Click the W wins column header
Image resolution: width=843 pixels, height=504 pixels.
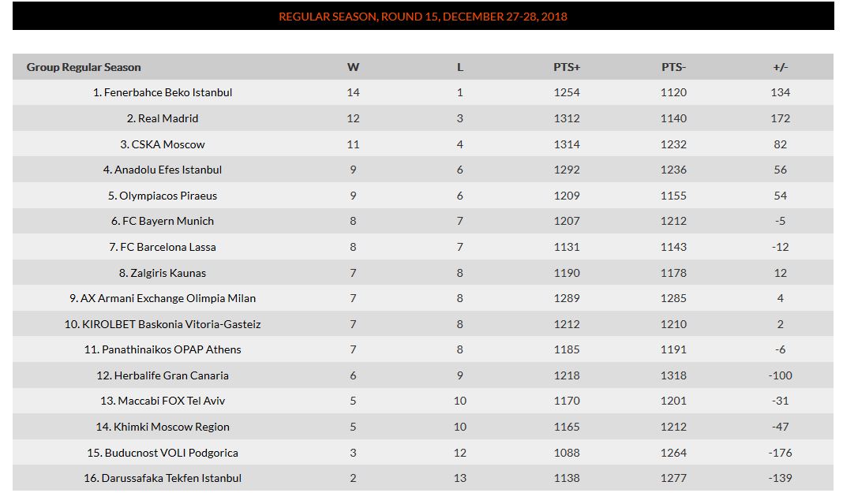(353, 67)
